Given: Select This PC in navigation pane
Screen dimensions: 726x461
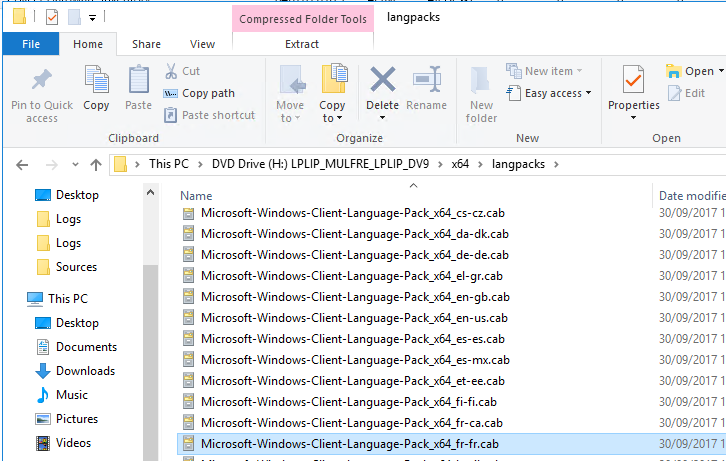Looking at the screenshot, I should [x=57, y=299].
